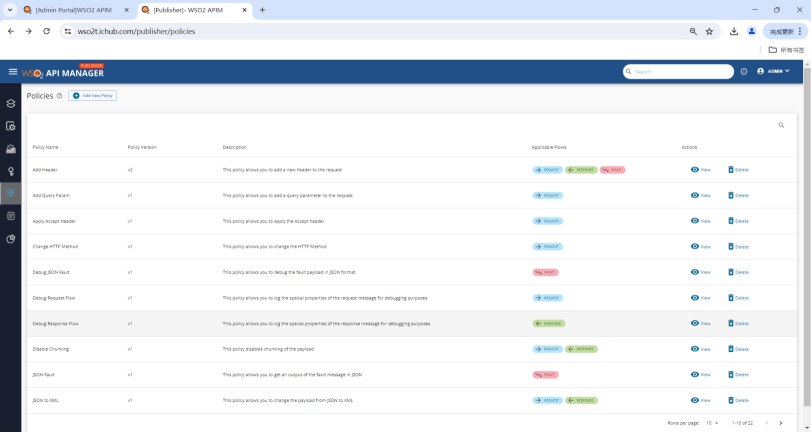Click the table search magnifier icon
This screenshot has height=433, width=811.
click(781, 125)
